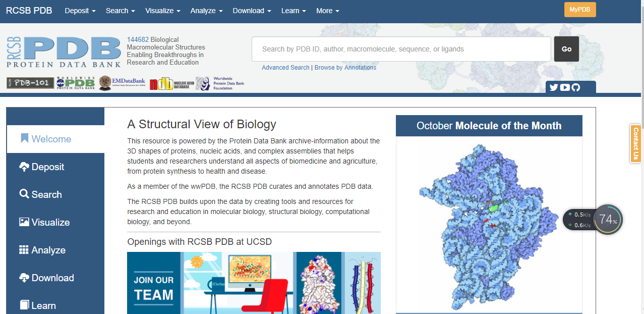
Task: Open the October Molecule of the Month header
Action: click(489, 126)
